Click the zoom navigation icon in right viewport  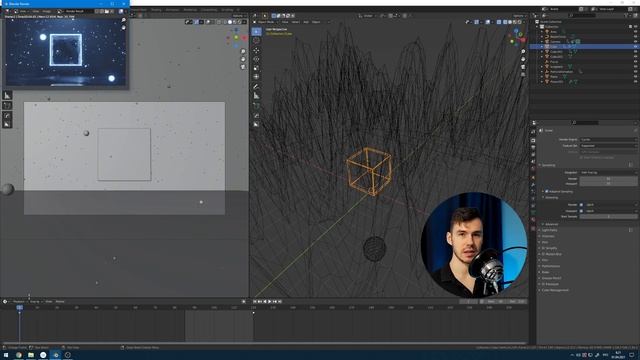pos(523,52)
